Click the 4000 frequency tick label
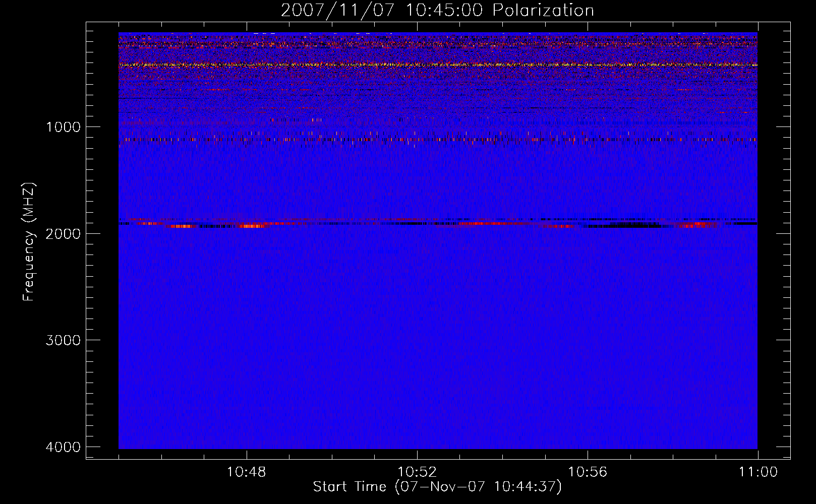 63,447
